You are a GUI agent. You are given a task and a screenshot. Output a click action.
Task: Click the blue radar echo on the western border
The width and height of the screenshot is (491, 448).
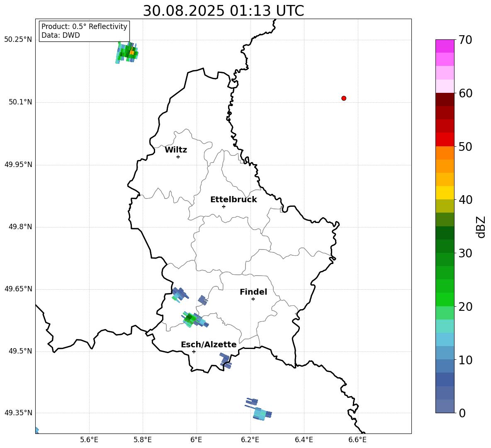tap(180, 295)
